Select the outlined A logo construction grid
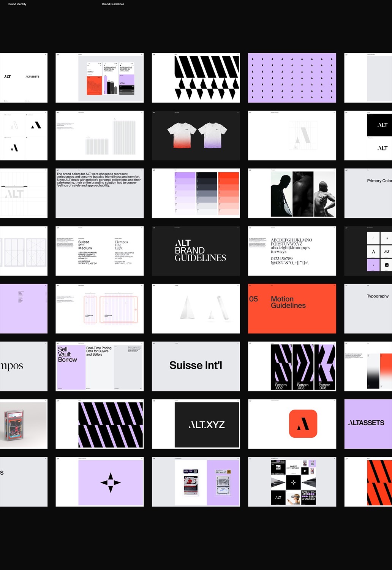 [302, 136]
